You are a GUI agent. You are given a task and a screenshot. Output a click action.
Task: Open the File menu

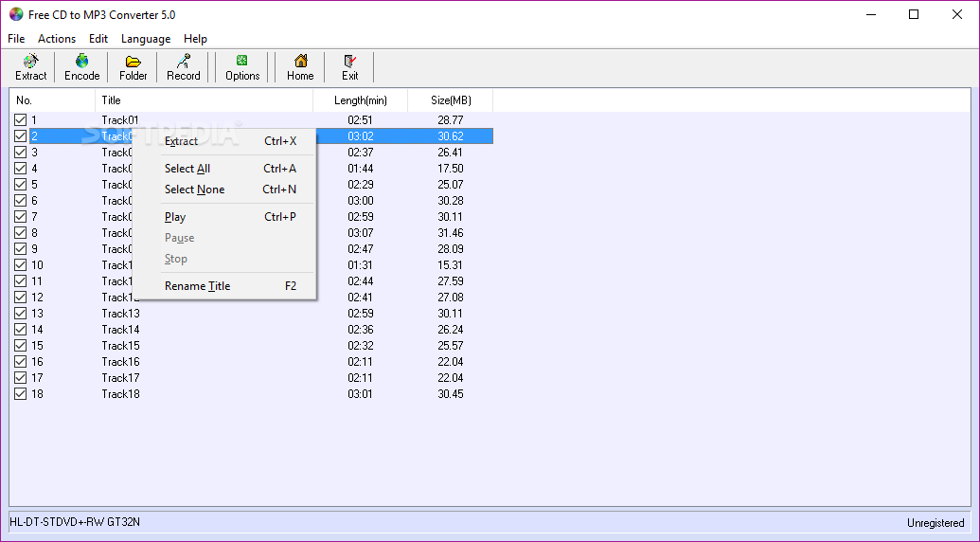[x=16, y=39]
